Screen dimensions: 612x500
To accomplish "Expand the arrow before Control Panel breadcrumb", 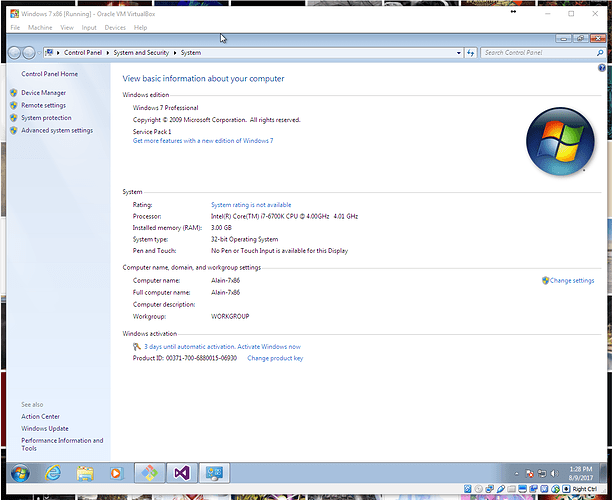I will point(58,53).
